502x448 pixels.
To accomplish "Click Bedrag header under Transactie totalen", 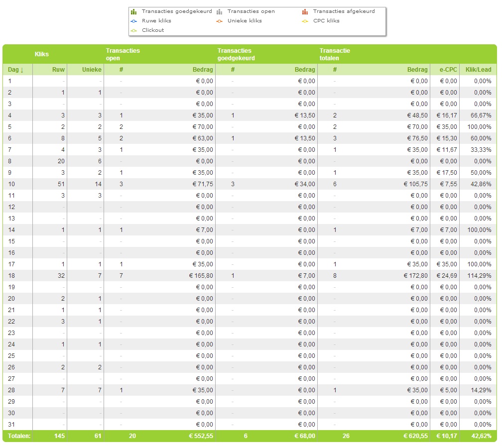I will point(417,70).
